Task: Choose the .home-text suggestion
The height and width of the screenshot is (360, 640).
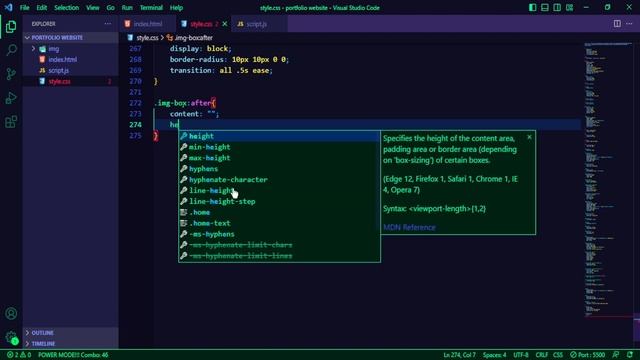Action: pyautogui.click(x=279, y=223)
